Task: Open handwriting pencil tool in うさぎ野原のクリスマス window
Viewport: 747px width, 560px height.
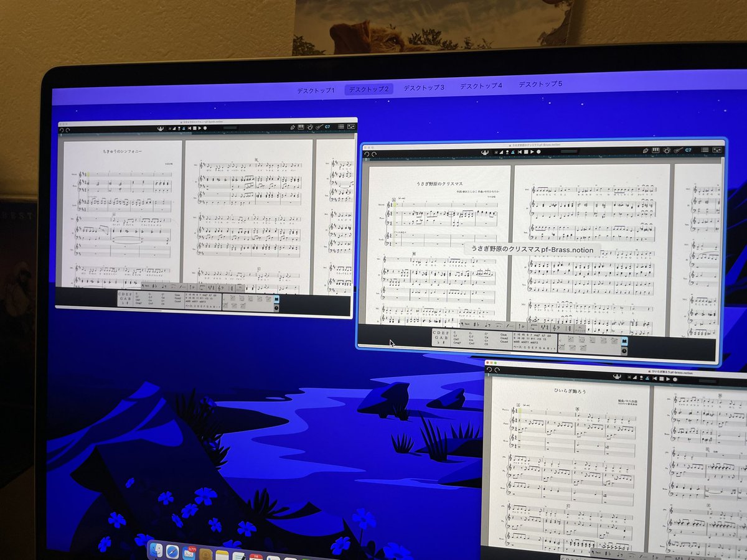Action: (646, 150)
